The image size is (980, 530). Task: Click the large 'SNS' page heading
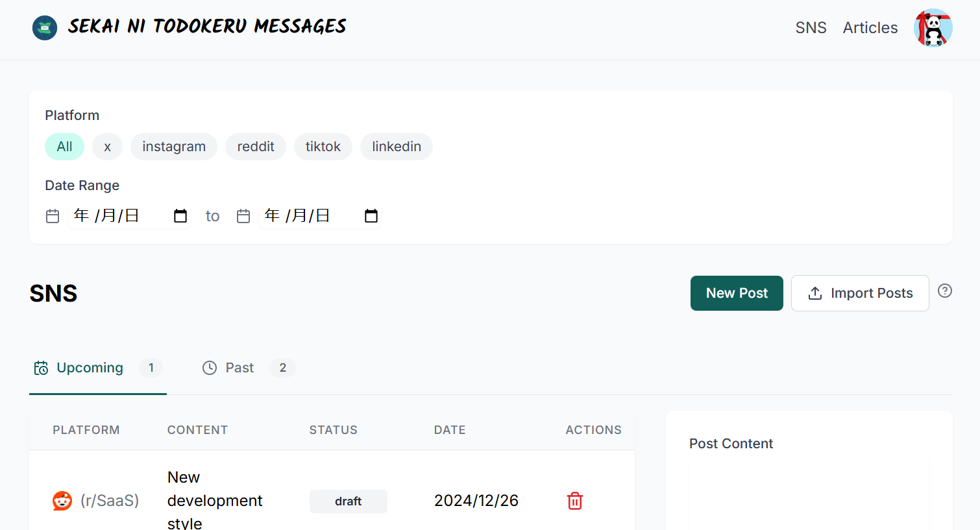click(x=53, y=293)
